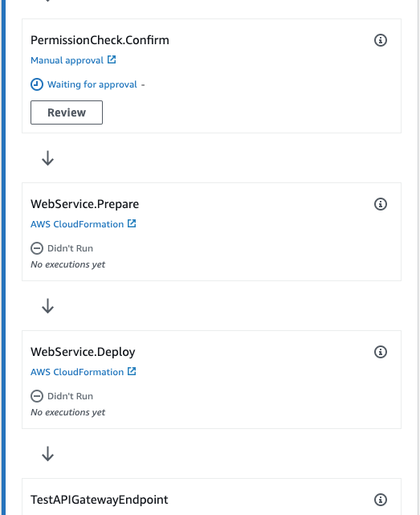Click external-link icon in WebService.Deploy card
Image resolution: width=420 pixels, height=515 pixels.
(132, 371)
